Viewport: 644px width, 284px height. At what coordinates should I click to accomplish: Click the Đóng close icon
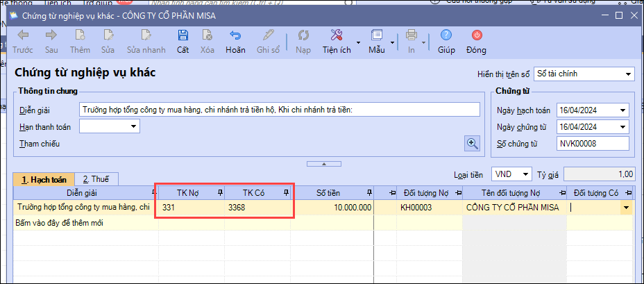pyautogui.click(x=476, y=35)
